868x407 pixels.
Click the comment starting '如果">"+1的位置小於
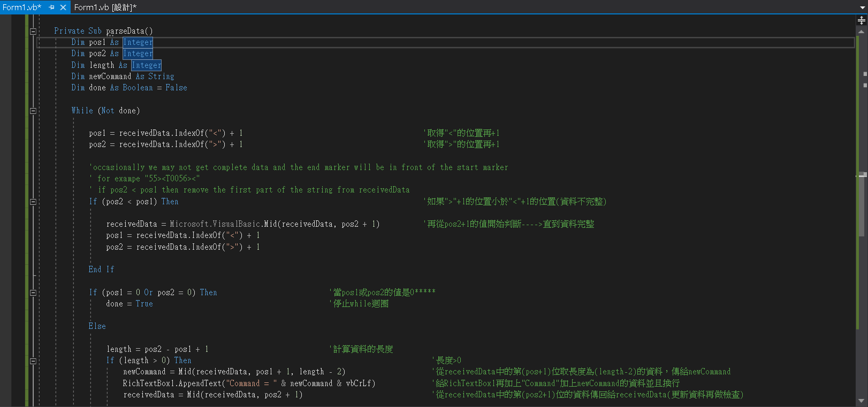tap(515, 202)
